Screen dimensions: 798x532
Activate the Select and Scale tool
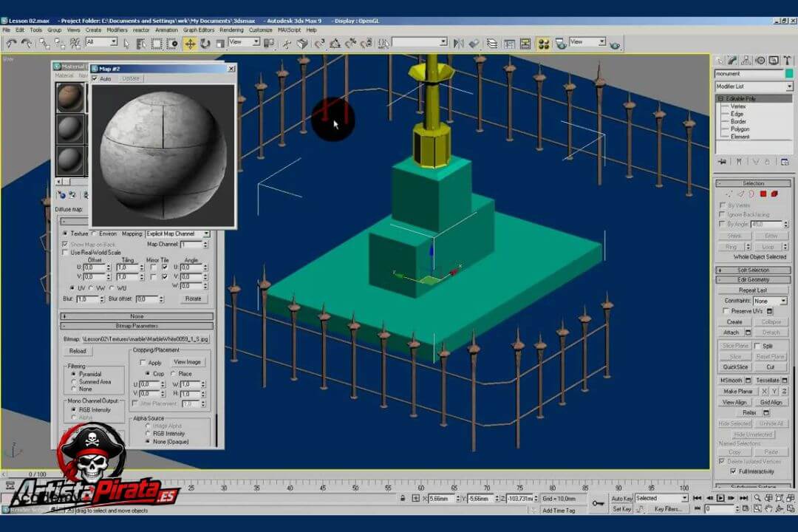tap(220, 44)
